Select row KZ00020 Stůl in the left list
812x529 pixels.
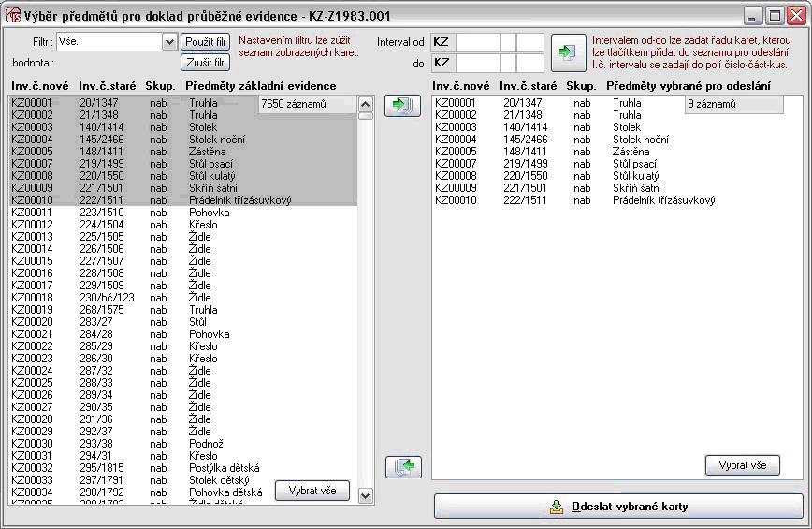click(182, 322)
